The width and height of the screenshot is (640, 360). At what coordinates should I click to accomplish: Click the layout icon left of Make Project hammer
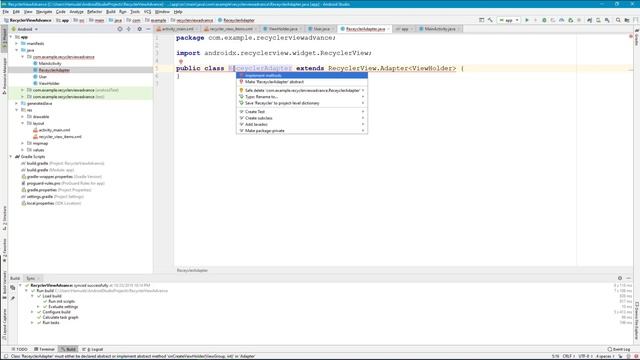(482, 20)
